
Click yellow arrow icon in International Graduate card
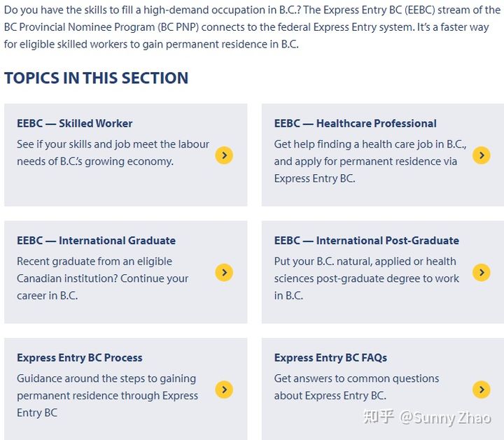coord(223,272)
